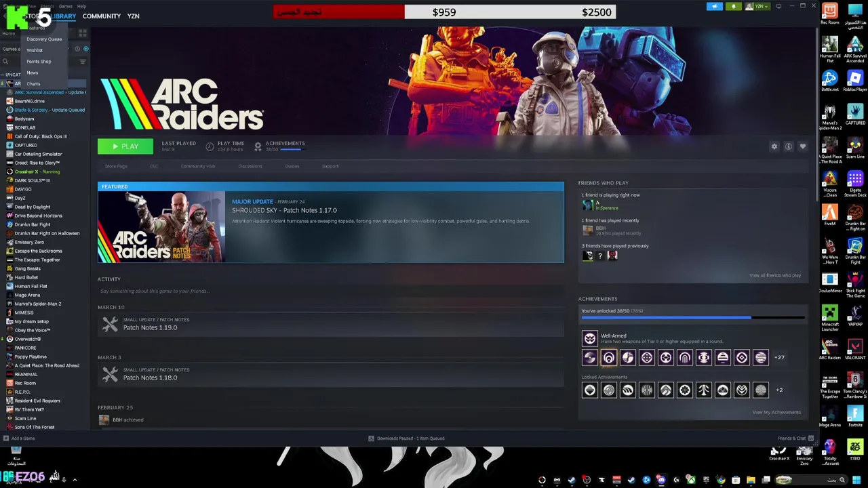868x488 pixels.
Task: Add ARC Raiders to favorites with heart icon
Action: [x=803, y=146]
